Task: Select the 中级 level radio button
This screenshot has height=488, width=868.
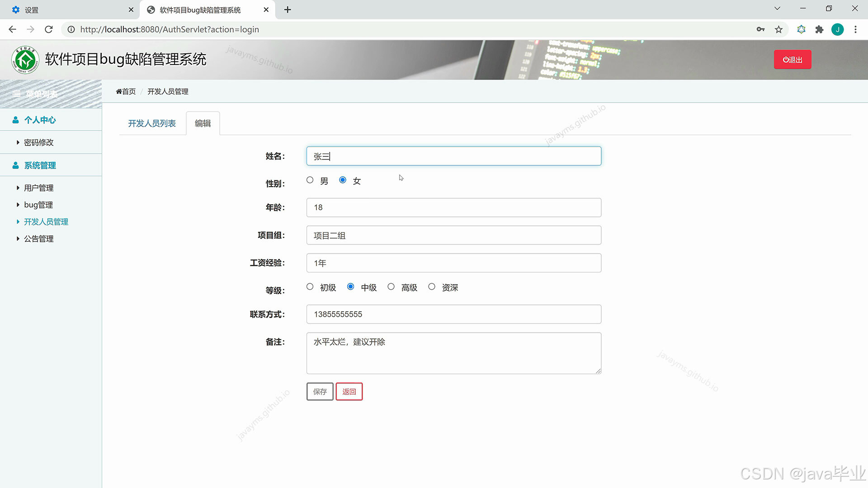Action: click(x=350, y=286)
